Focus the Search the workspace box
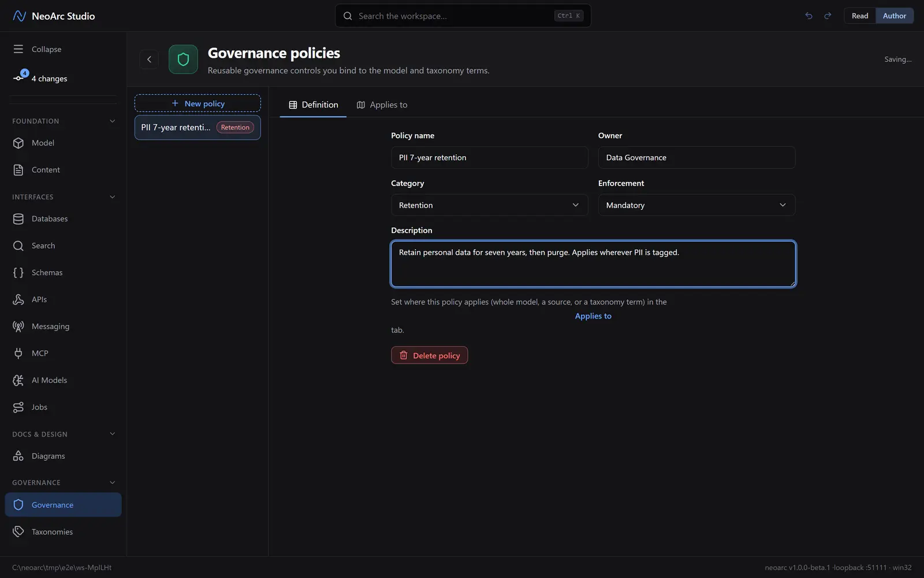 click(463, 16)
